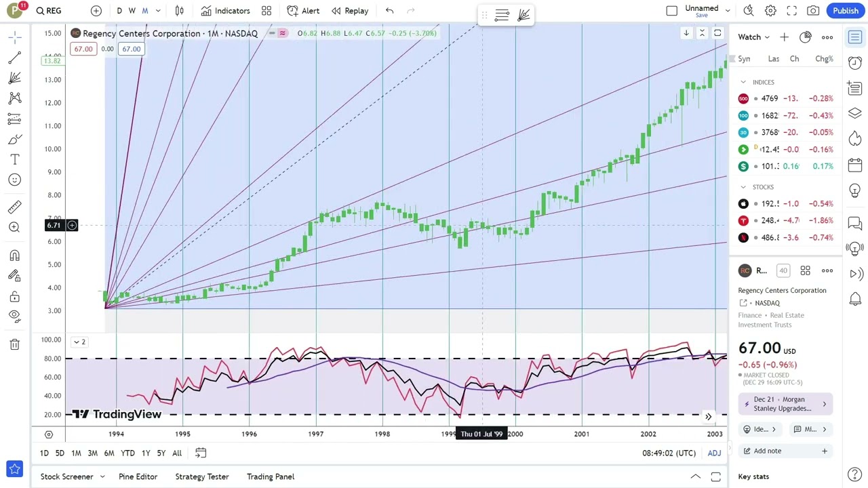The height and width of the screenshot is (488, 868).
Task: Open the Indicators dialog
Action: (x=225, y=11)
